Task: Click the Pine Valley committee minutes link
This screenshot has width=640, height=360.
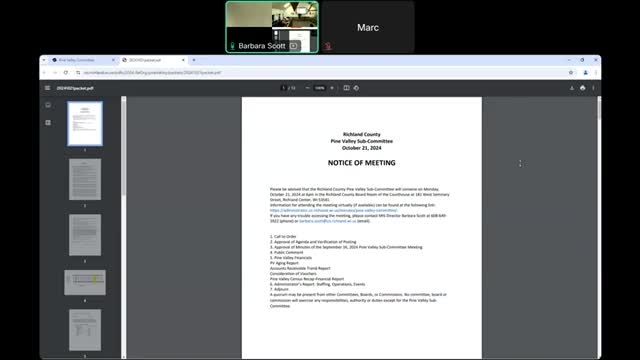Action: click(333, 210)
